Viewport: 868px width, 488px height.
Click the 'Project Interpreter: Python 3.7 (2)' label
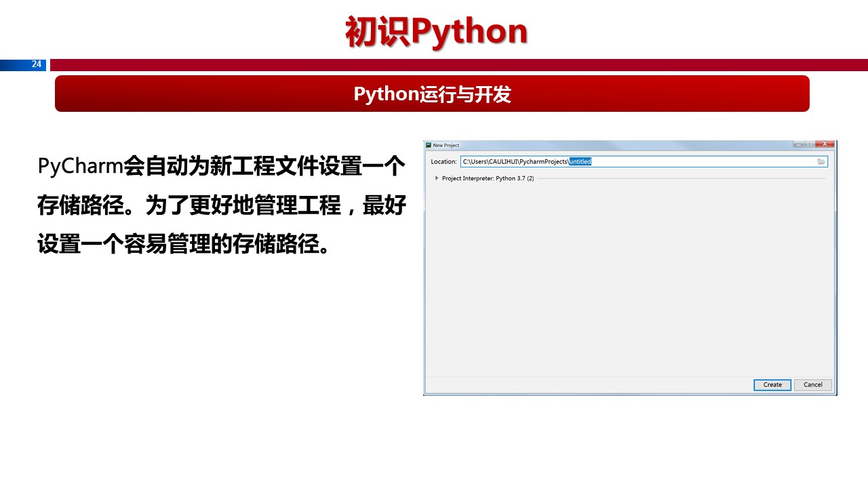pyautogui.click(x=488, y=178)
